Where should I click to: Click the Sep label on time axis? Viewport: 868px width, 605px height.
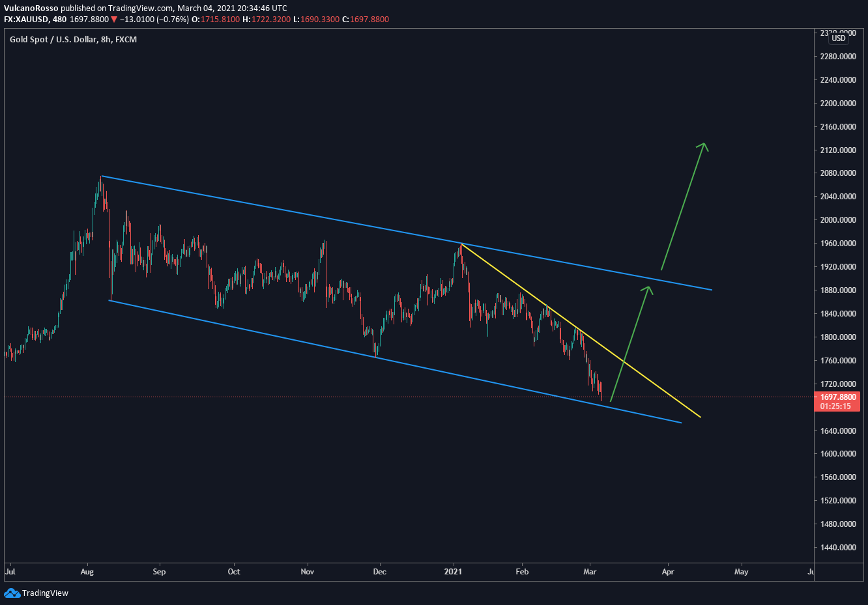pyautogui.click(x=159, y=572)
